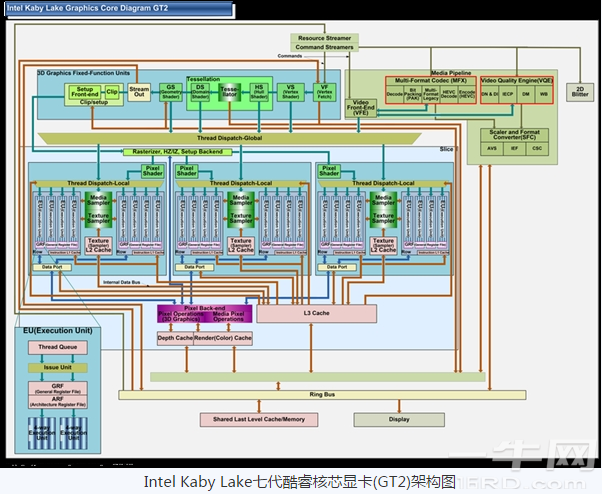This screenshot has width=602, height=494.
Task: Click the Ring Bus bar
Action: pyautogui.click(x=322, y=395)
